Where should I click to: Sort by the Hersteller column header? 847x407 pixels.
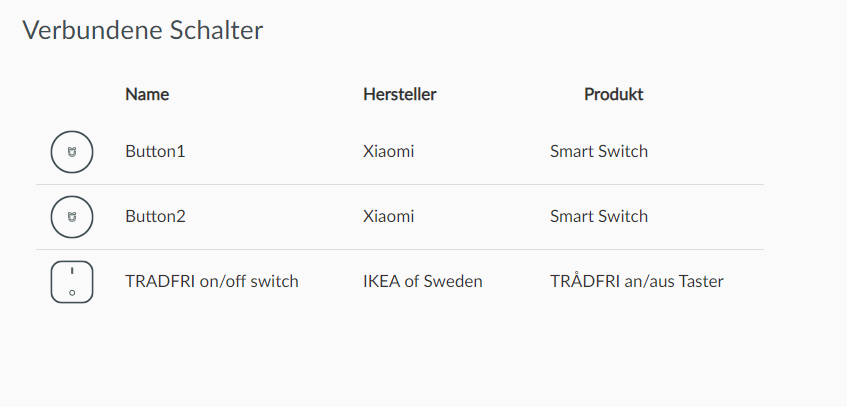coord(399,95)
